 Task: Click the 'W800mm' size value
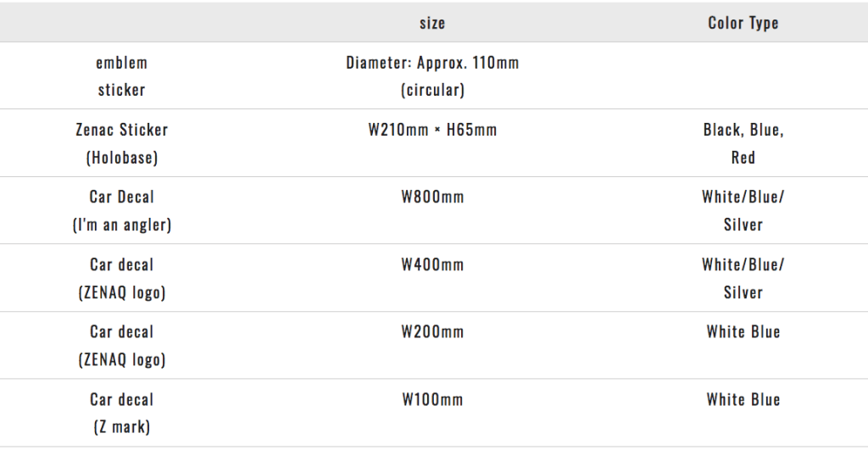click(432, 197)
